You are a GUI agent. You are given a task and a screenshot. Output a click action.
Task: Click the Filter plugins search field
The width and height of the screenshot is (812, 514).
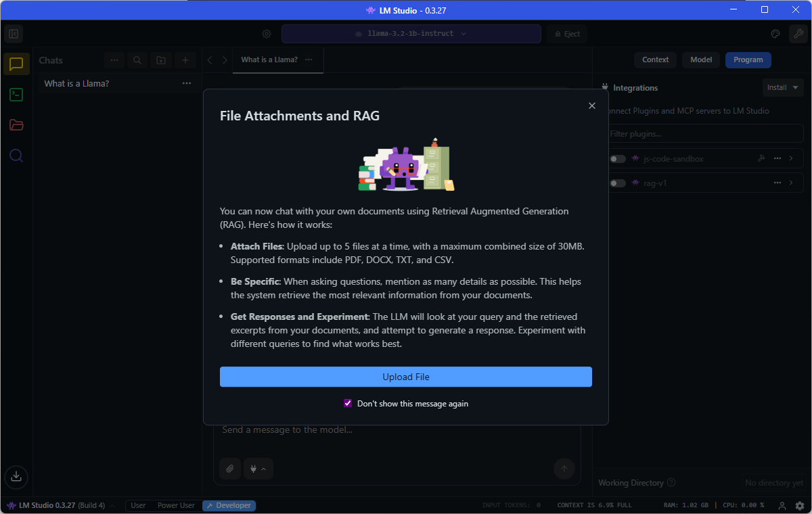tap(704, 134)
